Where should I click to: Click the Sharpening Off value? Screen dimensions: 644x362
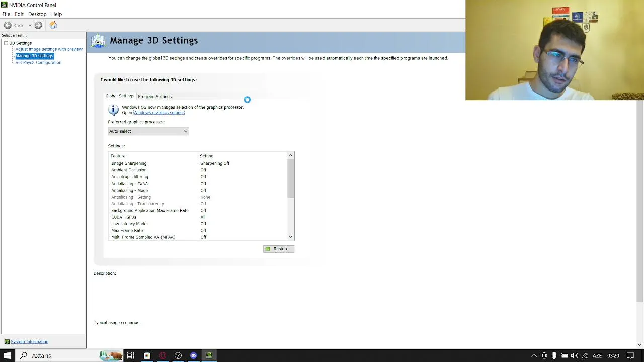[x=215, y=163]
